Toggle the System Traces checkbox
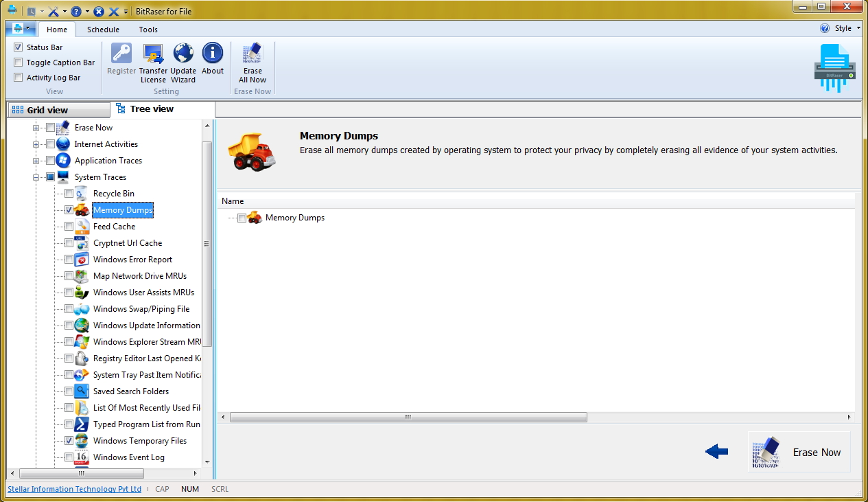868x502 pixels. 50,177
